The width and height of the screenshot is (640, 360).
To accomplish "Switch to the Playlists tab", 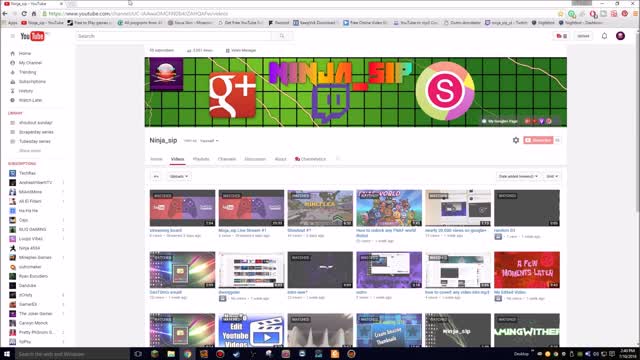I will pyautogui.click(x=201, y=159).
